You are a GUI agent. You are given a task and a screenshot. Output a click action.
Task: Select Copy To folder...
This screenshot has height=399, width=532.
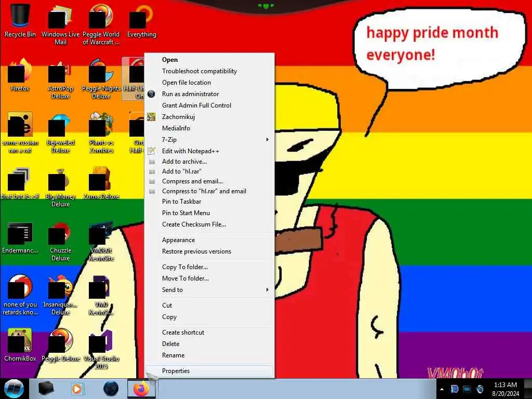click(x=209, y=267)
